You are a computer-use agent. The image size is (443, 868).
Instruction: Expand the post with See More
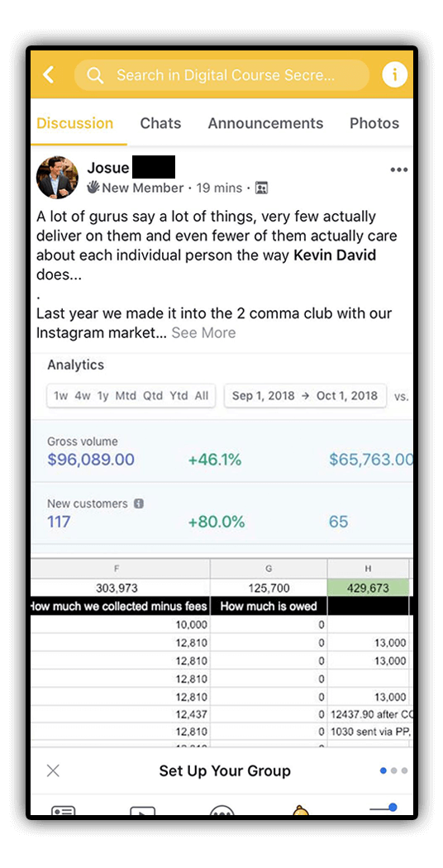click(203, 332)
